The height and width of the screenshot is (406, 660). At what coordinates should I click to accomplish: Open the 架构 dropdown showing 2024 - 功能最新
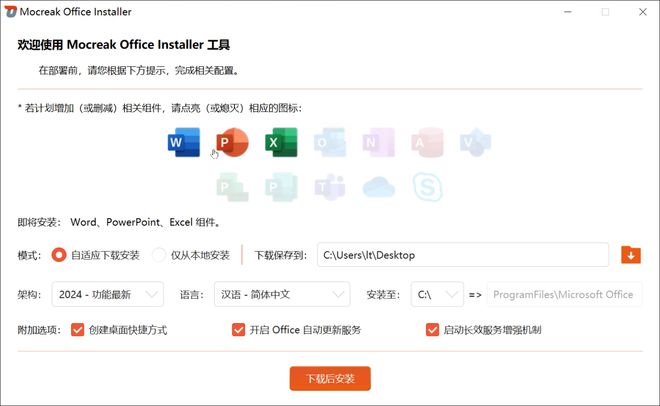tap(108, 294)
